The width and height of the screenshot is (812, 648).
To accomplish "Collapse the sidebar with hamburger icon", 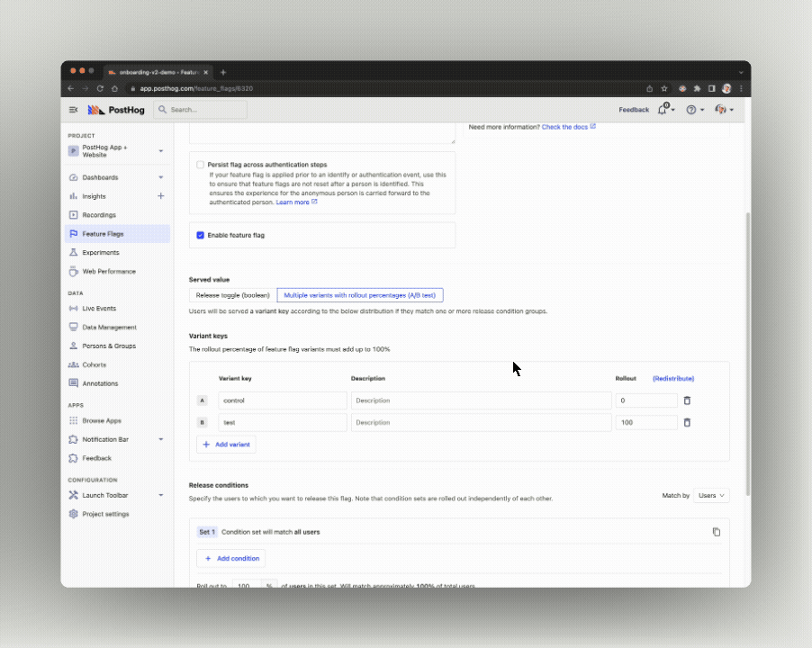I will (x=74, y=110).
